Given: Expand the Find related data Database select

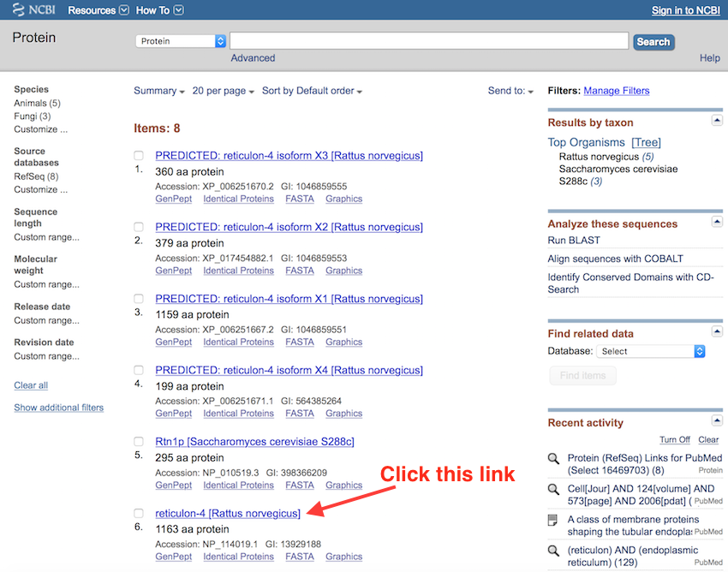Looking at the screenshot, I should click(650, 351).
